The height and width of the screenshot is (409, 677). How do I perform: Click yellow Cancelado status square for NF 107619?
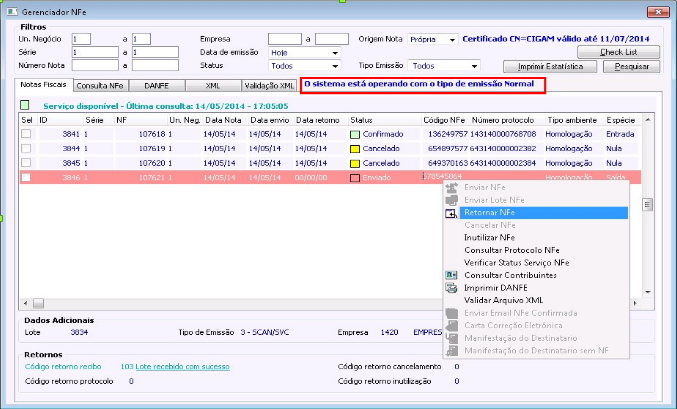355,148
